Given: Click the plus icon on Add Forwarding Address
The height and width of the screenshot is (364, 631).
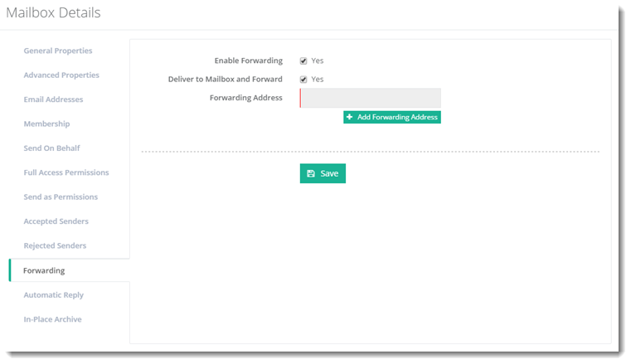Looking at the screenshot, I should 350,118.
